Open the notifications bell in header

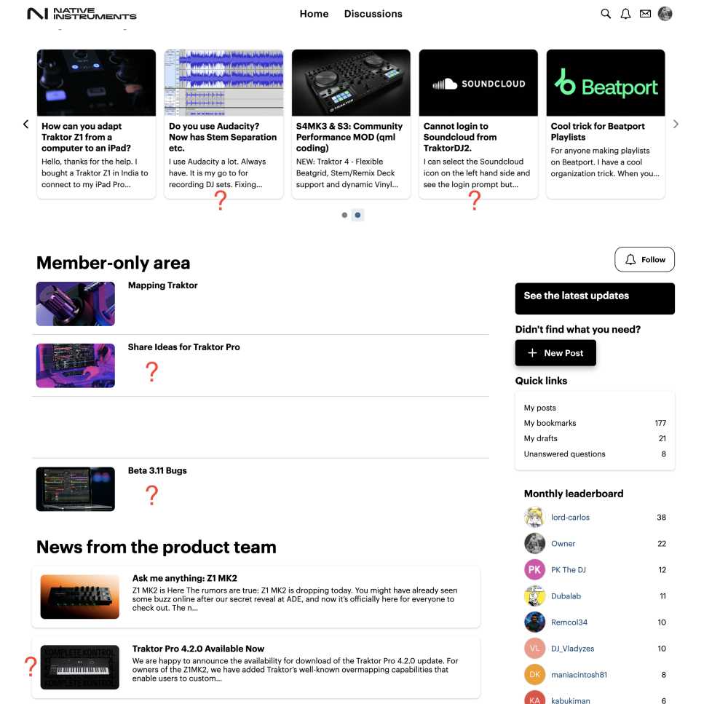[625, 14]
